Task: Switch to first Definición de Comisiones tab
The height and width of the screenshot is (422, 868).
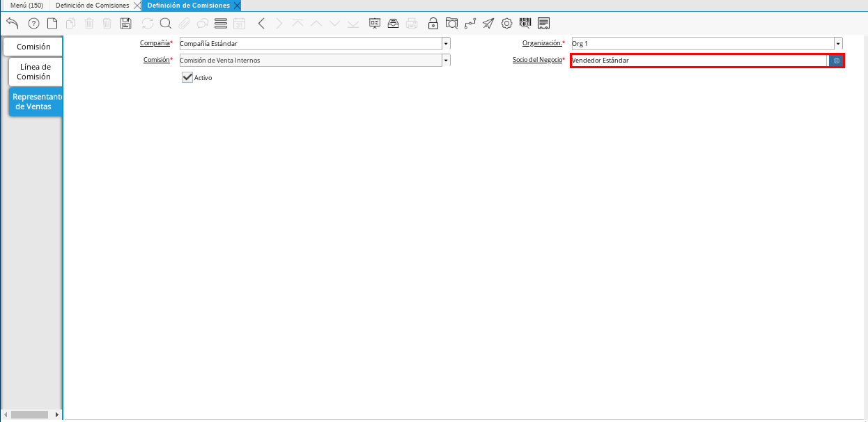Action: click(92, 5)
